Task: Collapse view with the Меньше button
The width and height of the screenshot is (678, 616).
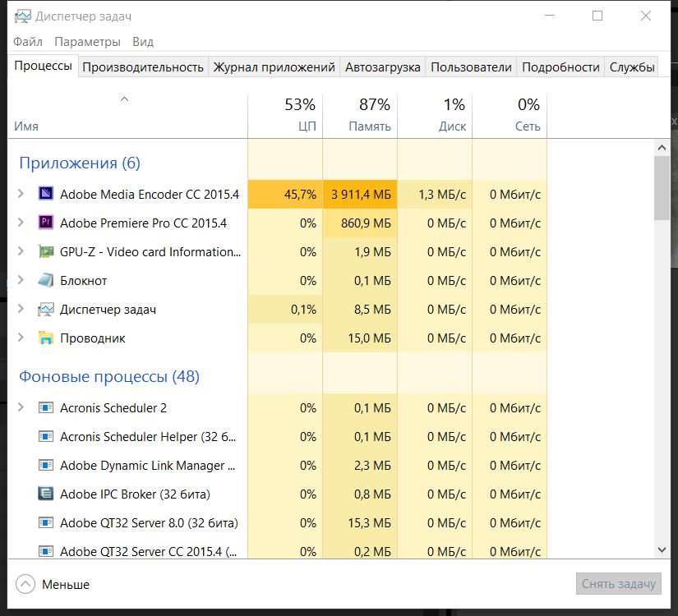Action: pyautogui.click(x=54, y=585)
